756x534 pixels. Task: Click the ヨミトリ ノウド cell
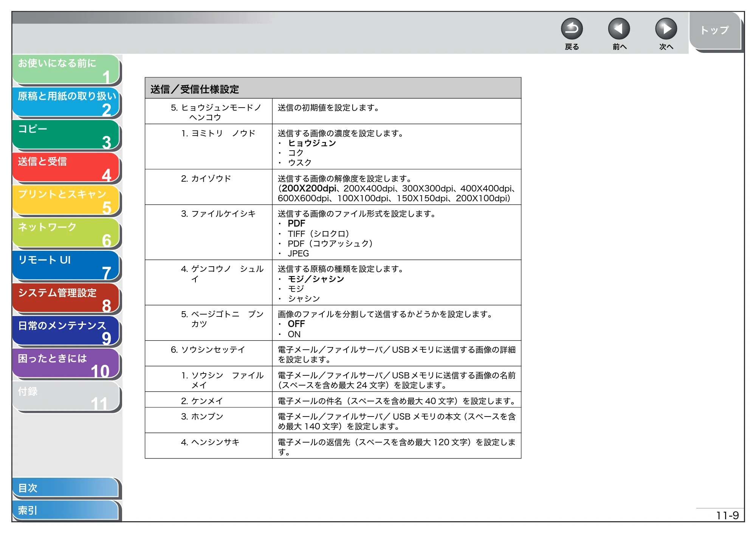pyautogui.click(x=209, y=147)
